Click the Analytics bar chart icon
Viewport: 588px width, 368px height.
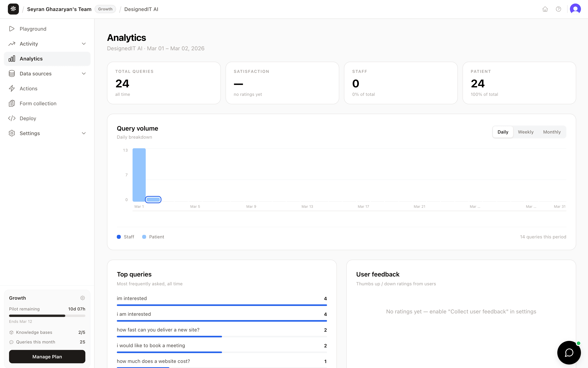tap(12, 58)
